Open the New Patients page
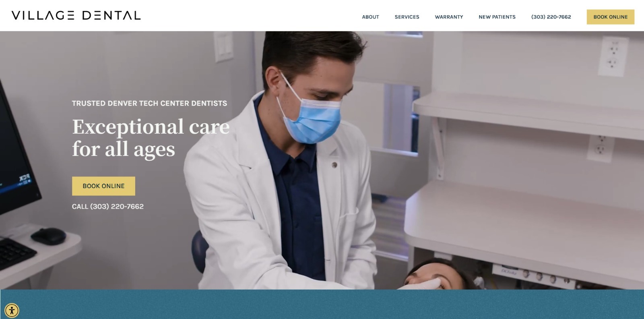 (x=497, y=17)
